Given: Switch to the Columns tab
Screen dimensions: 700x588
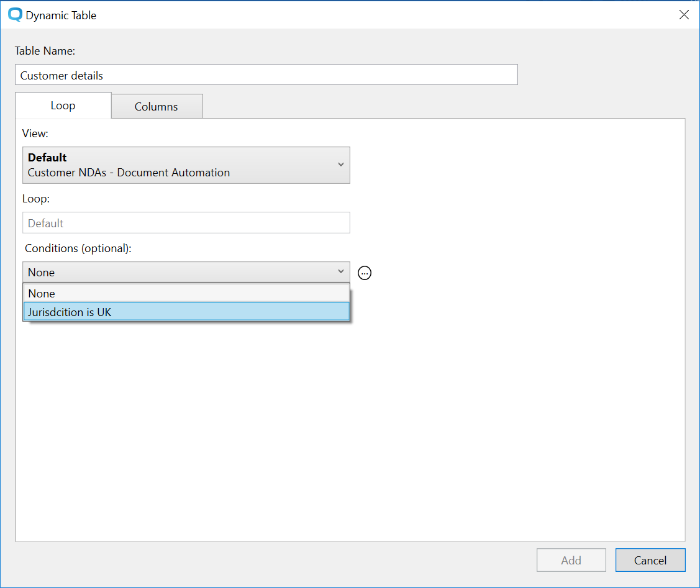Looking at the screenshot, I should tap(157, 106).
